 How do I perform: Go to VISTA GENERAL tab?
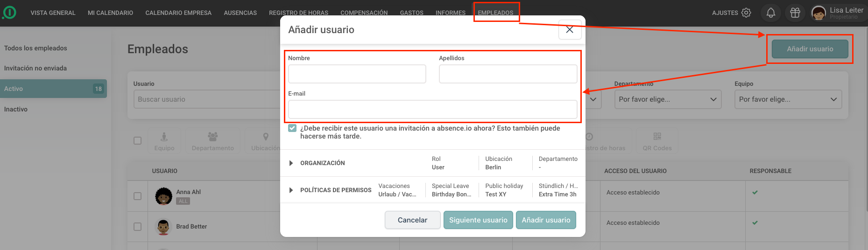pos(53,13)
